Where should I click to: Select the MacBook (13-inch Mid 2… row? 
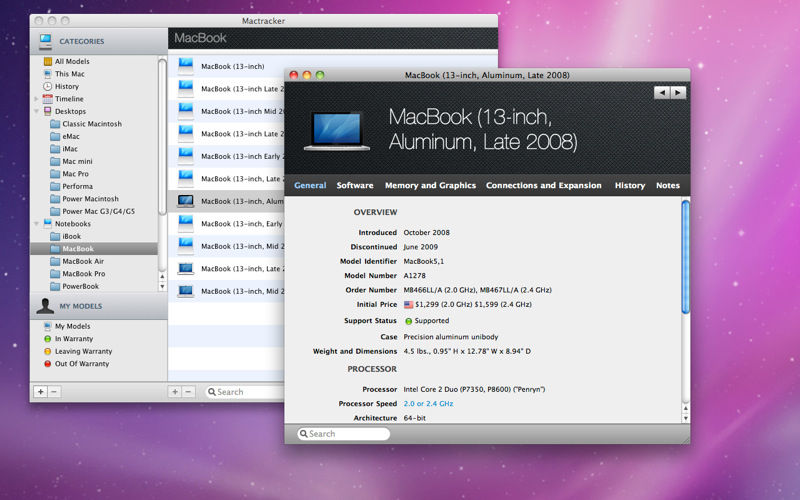[x=226, y=111]
